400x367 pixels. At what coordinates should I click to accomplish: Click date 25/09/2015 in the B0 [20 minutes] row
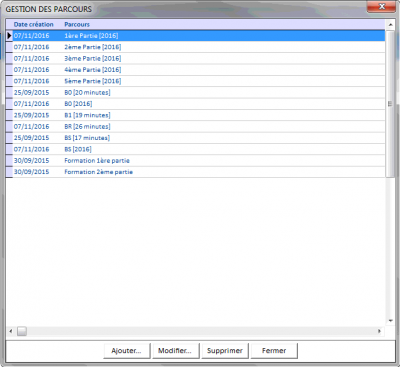tap(31, 92)
